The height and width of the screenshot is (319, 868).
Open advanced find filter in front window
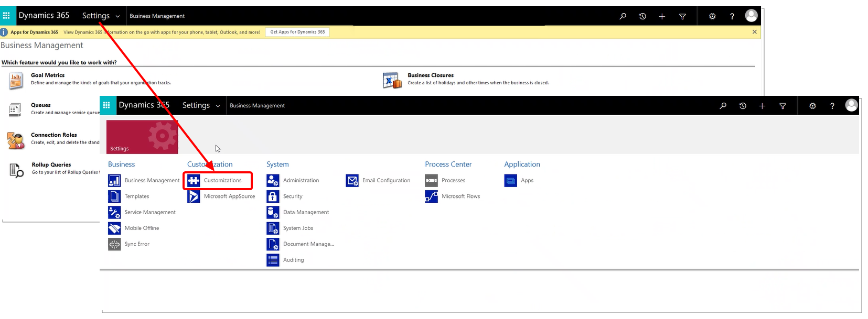[783, 106]
